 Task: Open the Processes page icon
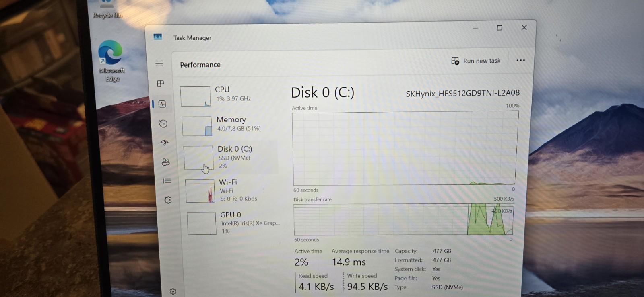point(160,84)
